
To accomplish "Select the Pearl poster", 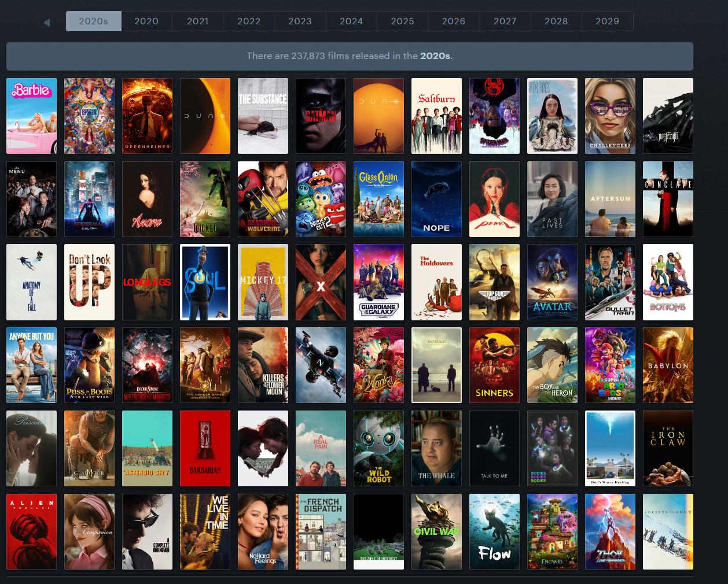I will [x=495, y=199].
